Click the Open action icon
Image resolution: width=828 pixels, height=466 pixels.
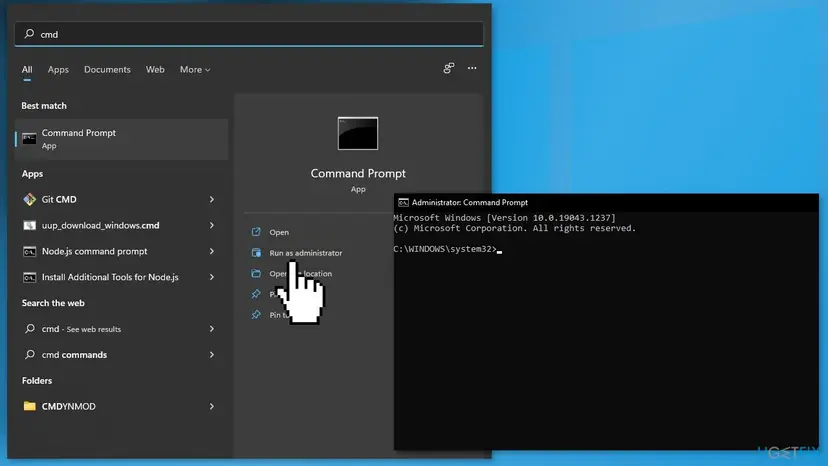(256, 231)
